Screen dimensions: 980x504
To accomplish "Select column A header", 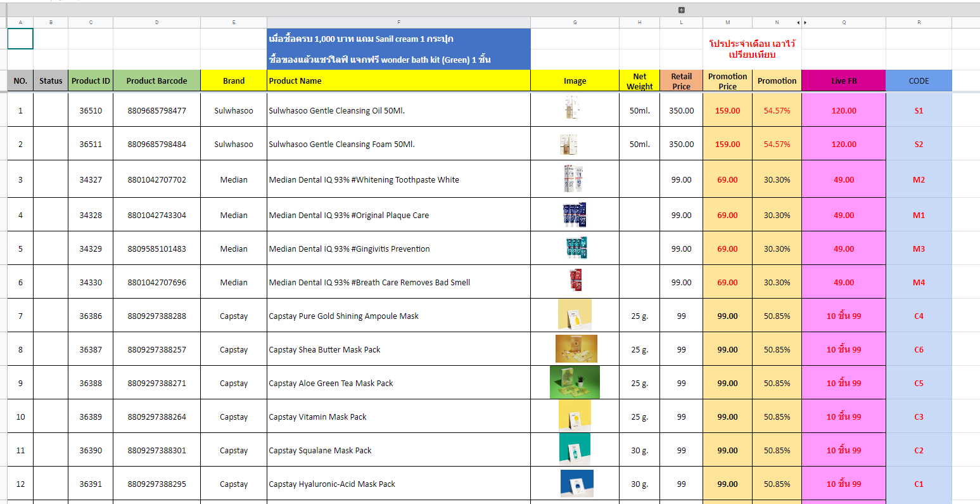I will 20,23.
